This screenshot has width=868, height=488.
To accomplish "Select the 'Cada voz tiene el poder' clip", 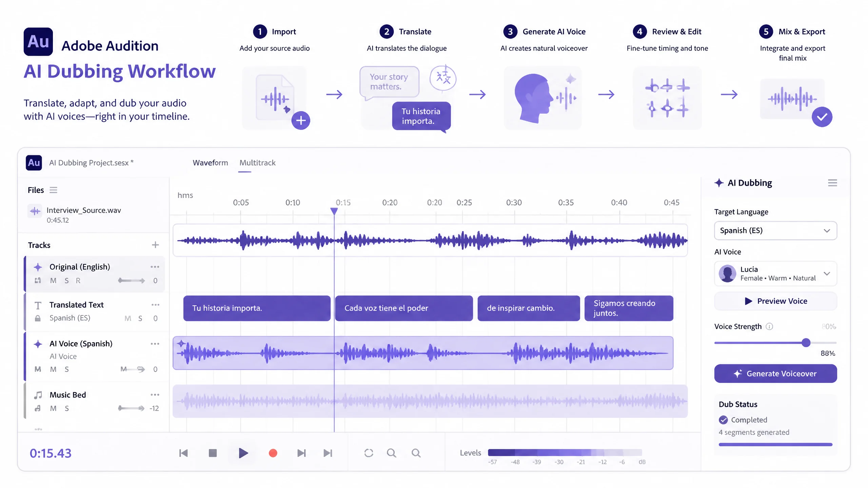I will pyautogui.click(x=404, y=308).
